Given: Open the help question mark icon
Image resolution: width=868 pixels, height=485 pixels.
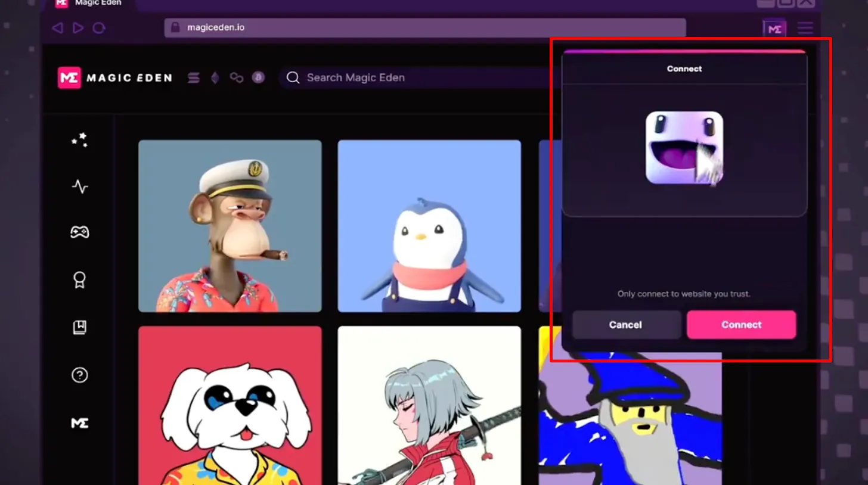Looking at the screenshot, I should [x=79, y=375].
